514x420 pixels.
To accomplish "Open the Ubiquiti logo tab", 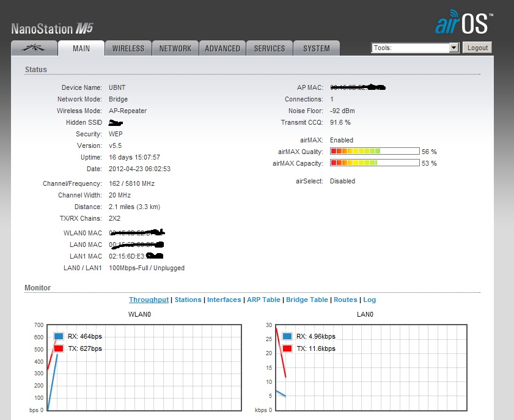I will 34,48.
